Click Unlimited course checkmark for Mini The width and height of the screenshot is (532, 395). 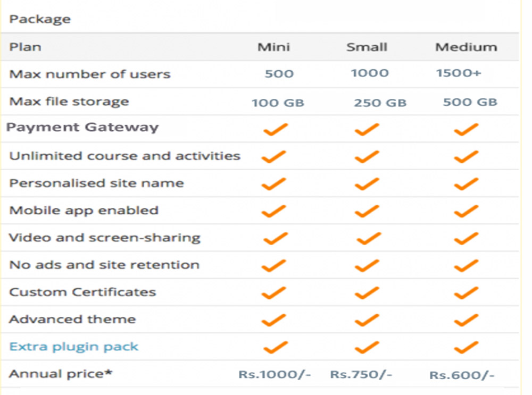coord(274,157)
